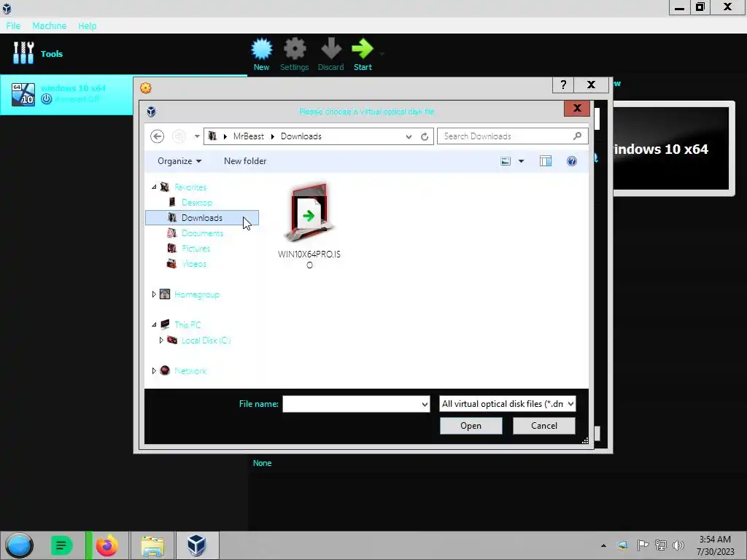
Task: Click the New machine toolbar icon
Action: click(262, 54)
